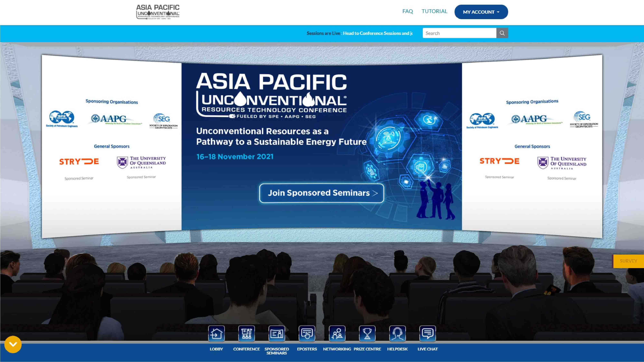Screen dimensions: 644x362
Task: Click into the Search field
Action: click(459, 33)
